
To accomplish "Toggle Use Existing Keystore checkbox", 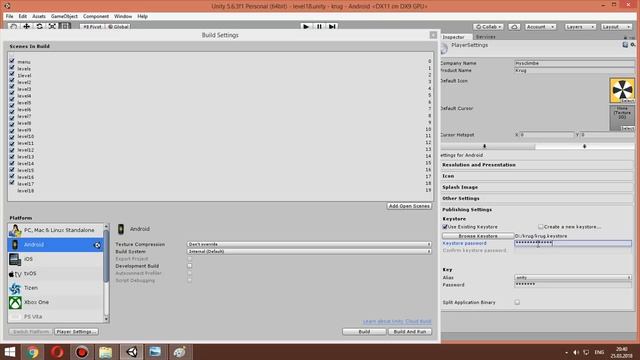I will 445,227.
